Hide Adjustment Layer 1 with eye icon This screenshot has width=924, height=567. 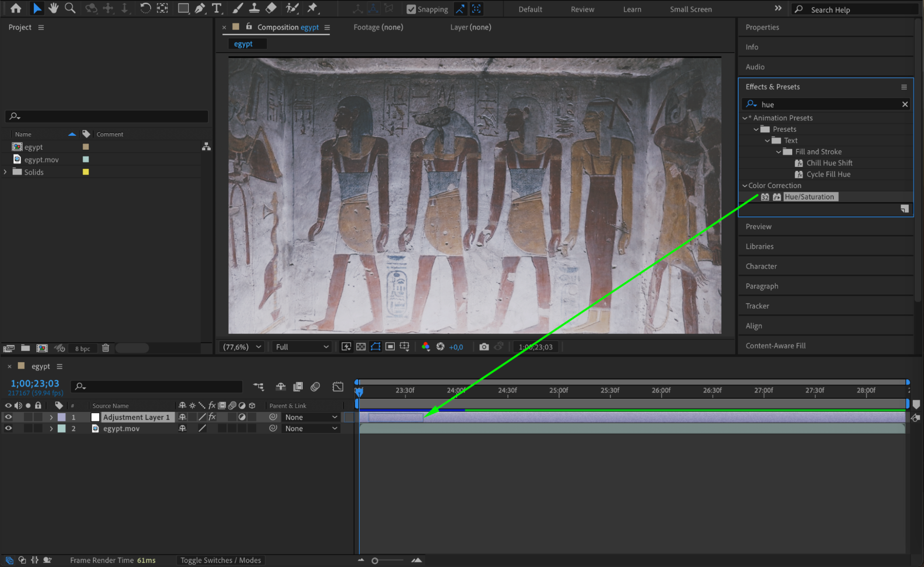point(8,417)
